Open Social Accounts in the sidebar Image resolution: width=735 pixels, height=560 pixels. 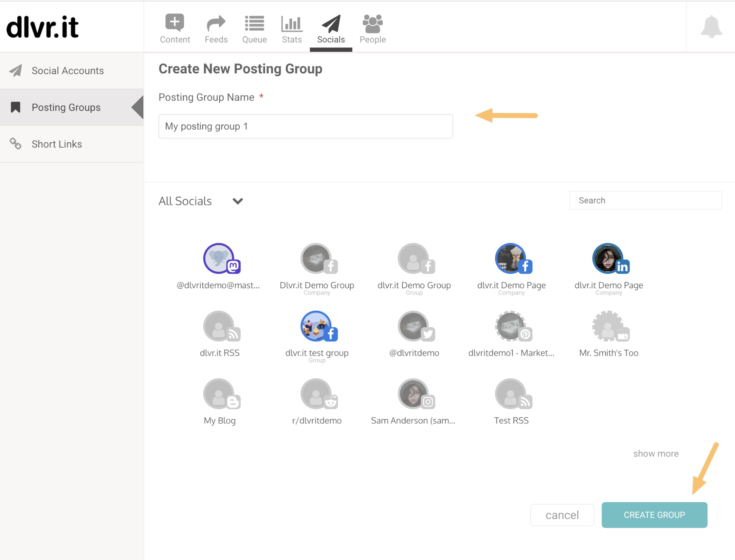click(68, 71)
